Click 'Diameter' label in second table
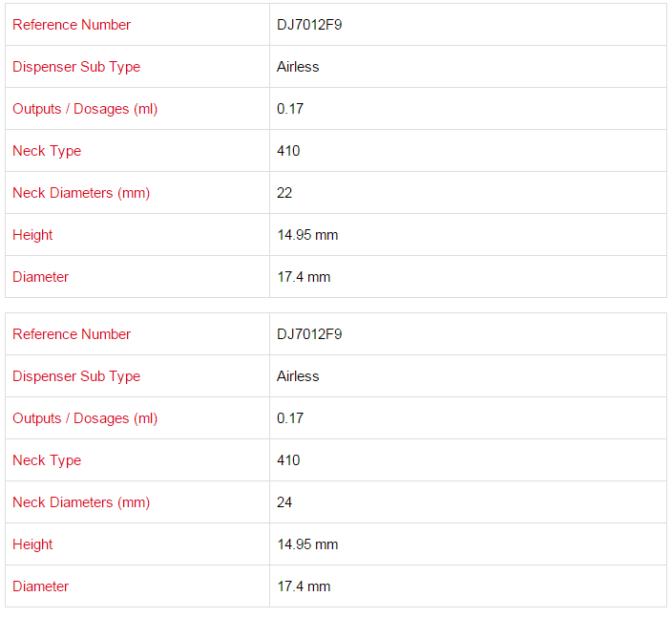Screen dimensions: 672x618 coord(41,586)
